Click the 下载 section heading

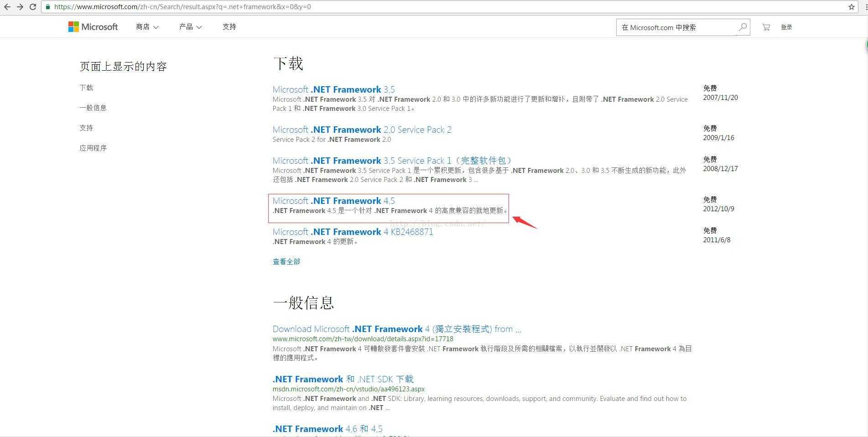[x=288, y=63]
